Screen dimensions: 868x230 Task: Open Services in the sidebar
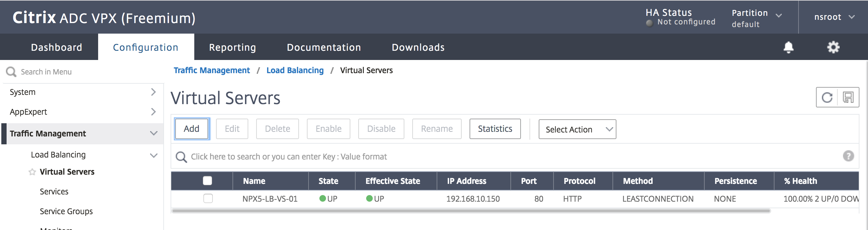54,191
